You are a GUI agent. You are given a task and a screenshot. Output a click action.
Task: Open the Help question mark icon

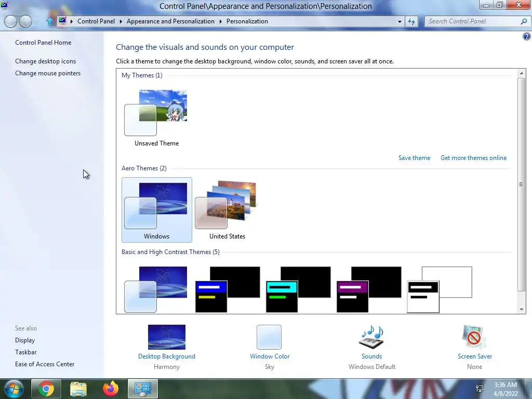click(x=527, y=36)
